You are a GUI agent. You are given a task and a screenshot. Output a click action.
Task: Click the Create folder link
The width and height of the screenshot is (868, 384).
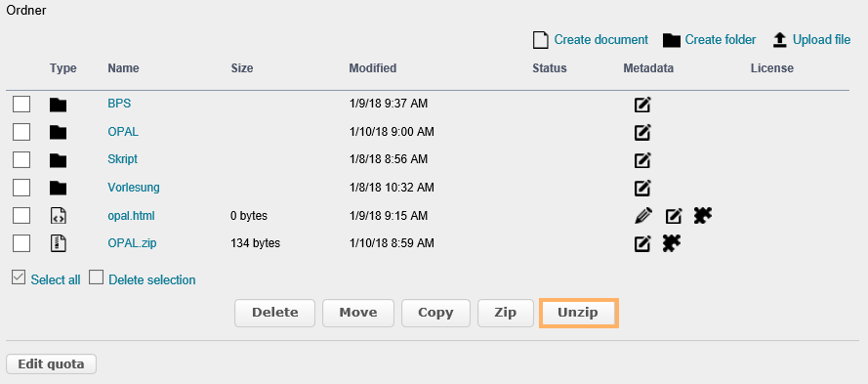coord(721,40)
